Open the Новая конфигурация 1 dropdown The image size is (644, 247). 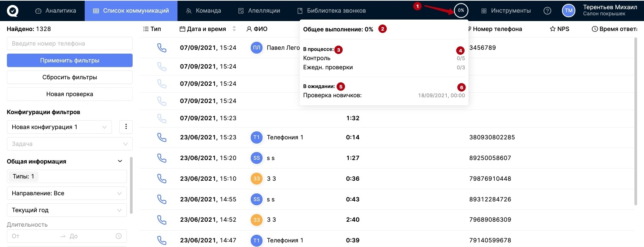(x=59, y=127)
